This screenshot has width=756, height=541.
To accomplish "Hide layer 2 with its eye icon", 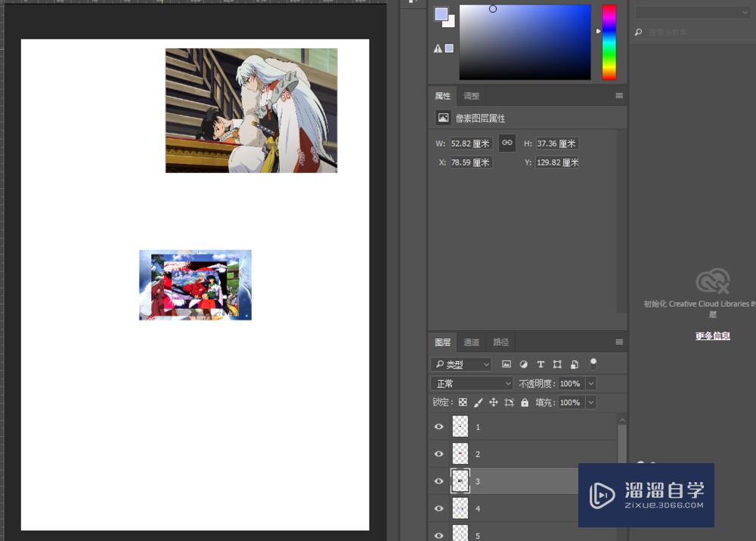I will pos(438,454).
